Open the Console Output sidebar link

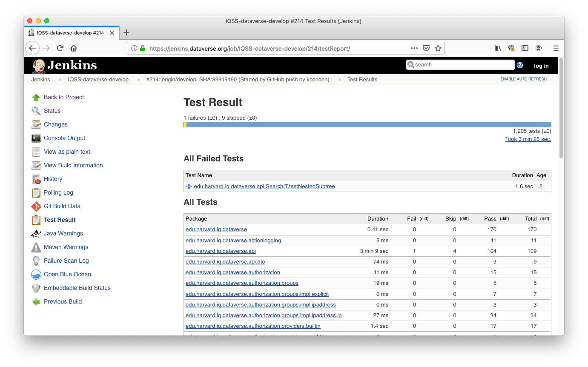click(65, 138)
